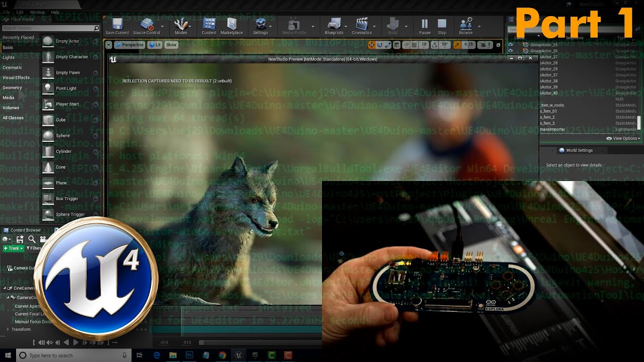Open camera speed 4 dropdown

click(x=486, y=45)
